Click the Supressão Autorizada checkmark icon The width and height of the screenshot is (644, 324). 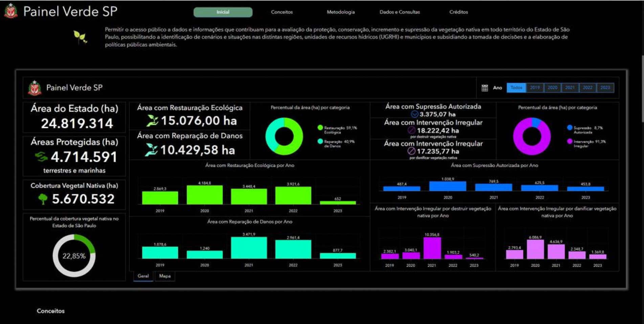point(415,114)
